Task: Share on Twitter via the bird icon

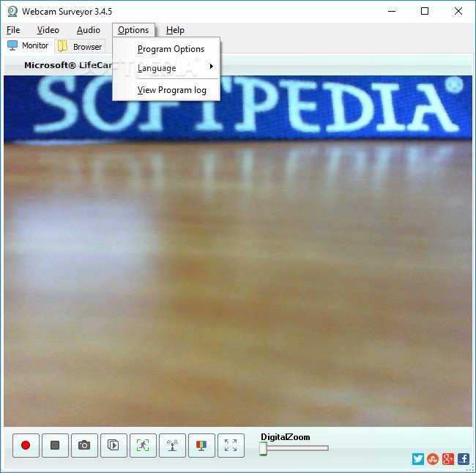Action: coord(418,459)
